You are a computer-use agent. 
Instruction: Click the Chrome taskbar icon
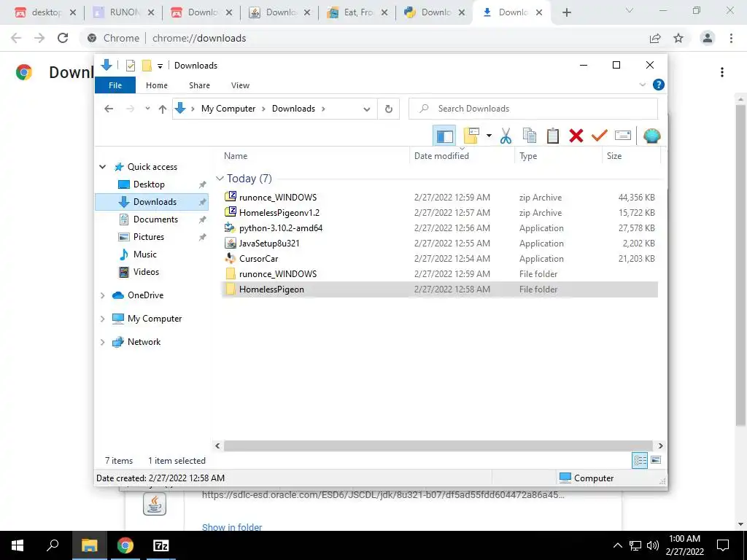point(125,545)
